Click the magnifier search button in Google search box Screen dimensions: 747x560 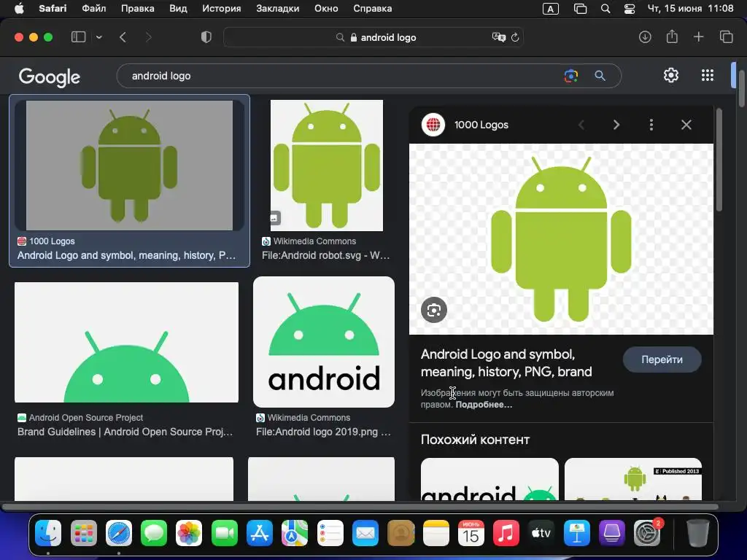(600, 76)
